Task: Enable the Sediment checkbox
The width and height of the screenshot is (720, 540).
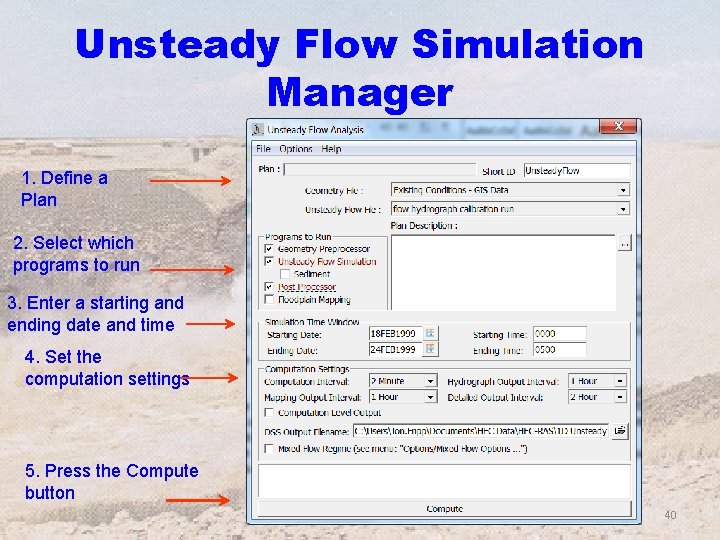Action: tap(285, 274)
